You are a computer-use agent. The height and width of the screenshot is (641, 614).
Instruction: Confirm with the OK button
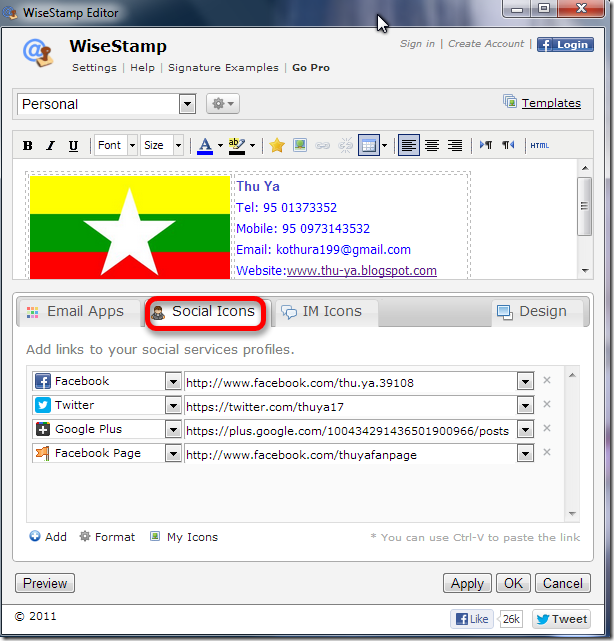point(513,583)
